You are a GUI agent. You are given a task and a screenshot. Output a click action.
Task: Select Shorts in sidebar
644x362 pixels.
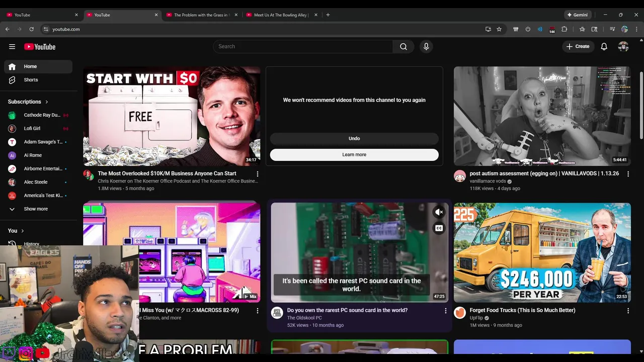tap(38, 80)
